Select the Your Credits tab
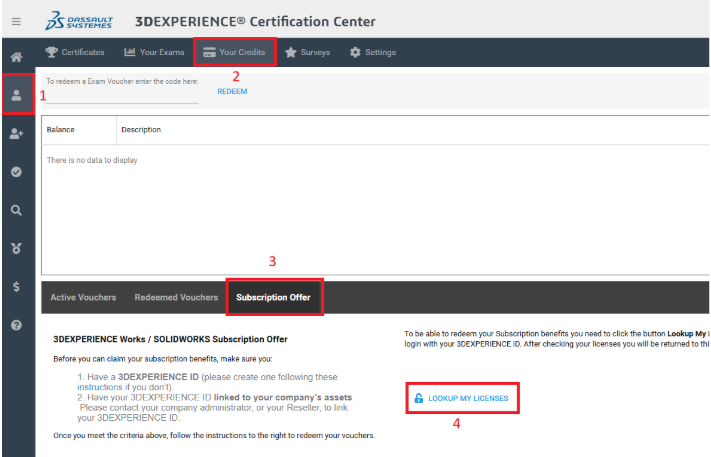The image size is (711, 457). click(x=234, y=52)
